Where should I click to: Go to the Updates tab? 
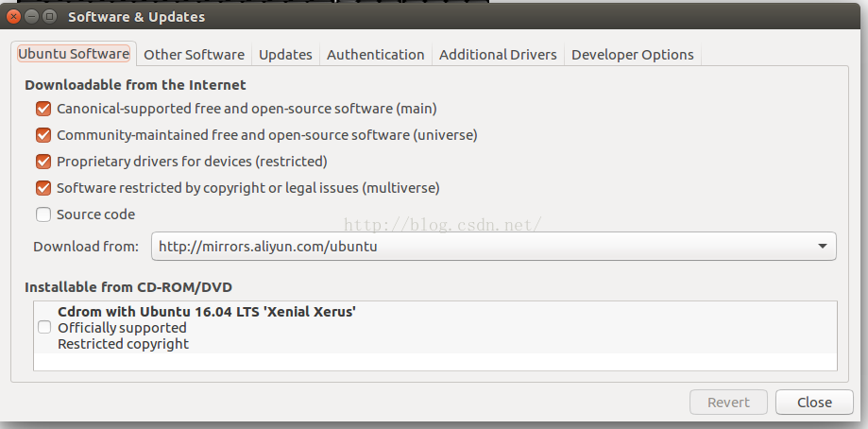285,55
